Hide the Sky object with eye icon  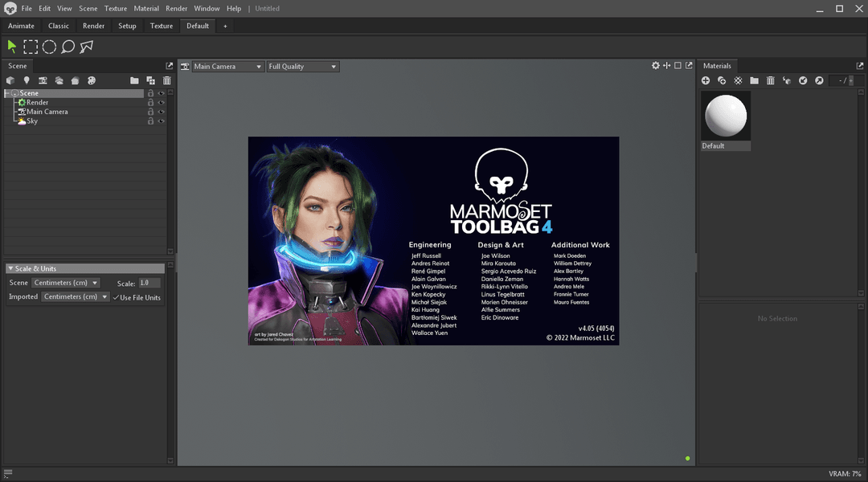click(x=162, y=121)
